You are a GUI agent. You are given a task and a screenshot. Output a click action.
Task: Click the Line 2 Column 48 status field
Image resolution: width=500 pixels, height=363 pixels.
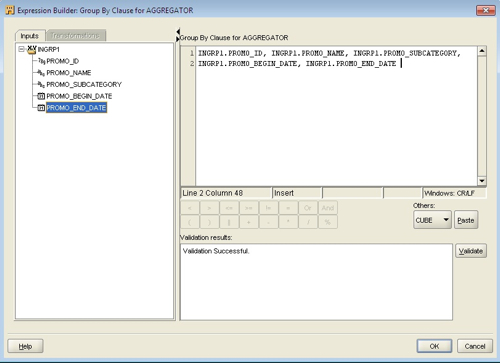pyautogui.click(x=226, y=193)
